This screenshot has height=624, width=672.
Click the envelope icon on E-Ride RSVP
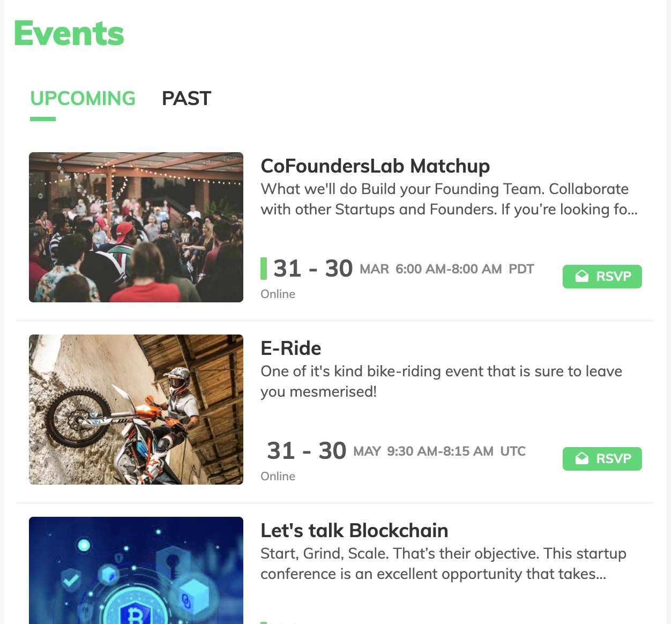coord(581,459)
